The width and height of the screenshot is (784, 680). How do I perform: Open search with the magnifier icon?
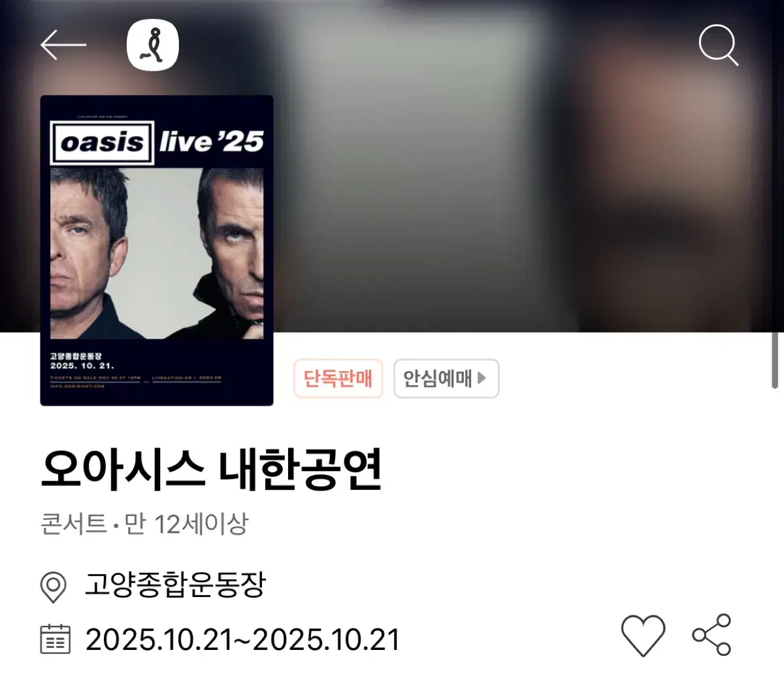718,45
